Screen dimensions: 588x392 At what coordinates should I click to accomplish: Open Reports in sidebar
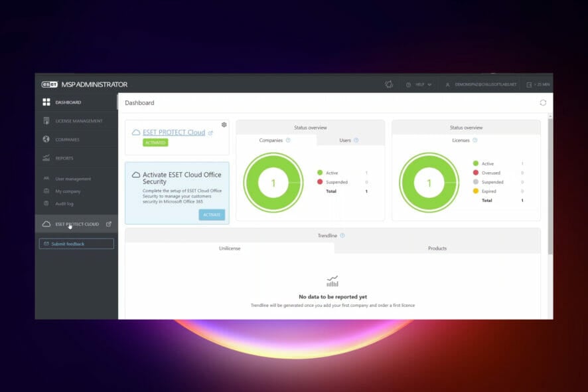click(76, 158)
